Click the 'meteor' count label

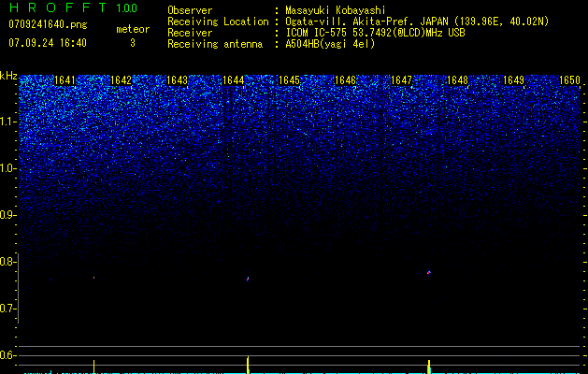click(x=133, y=29)
